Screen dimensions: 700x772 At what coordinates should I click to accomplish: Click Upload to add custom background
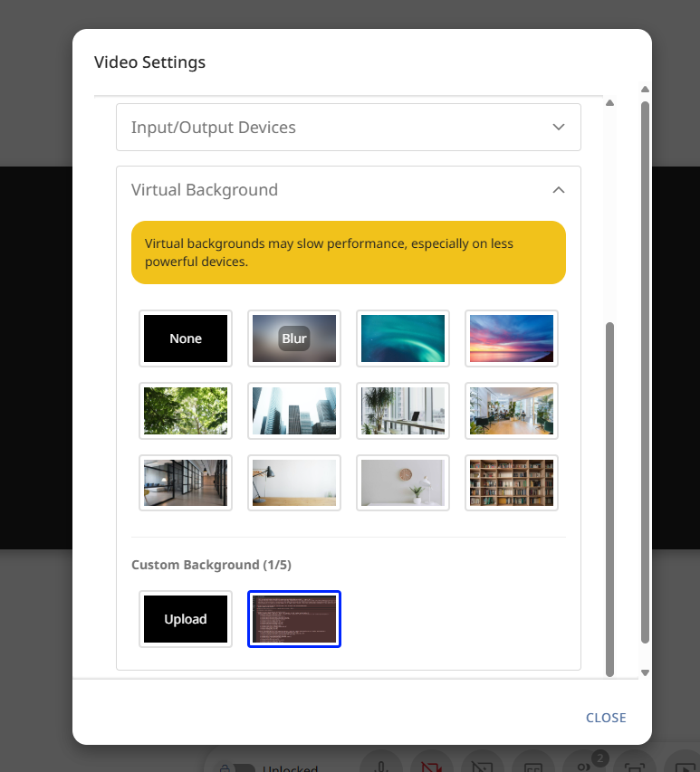tap(186, 619)
